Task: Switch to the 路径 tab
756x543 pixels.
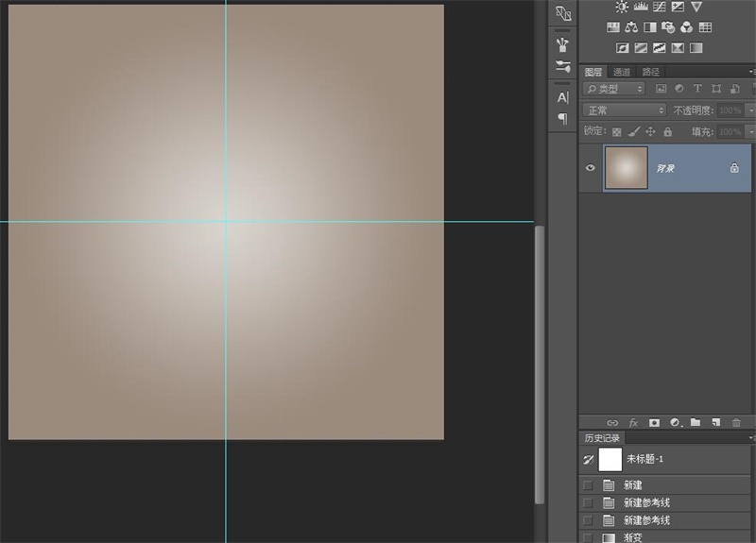Action: 650,72
